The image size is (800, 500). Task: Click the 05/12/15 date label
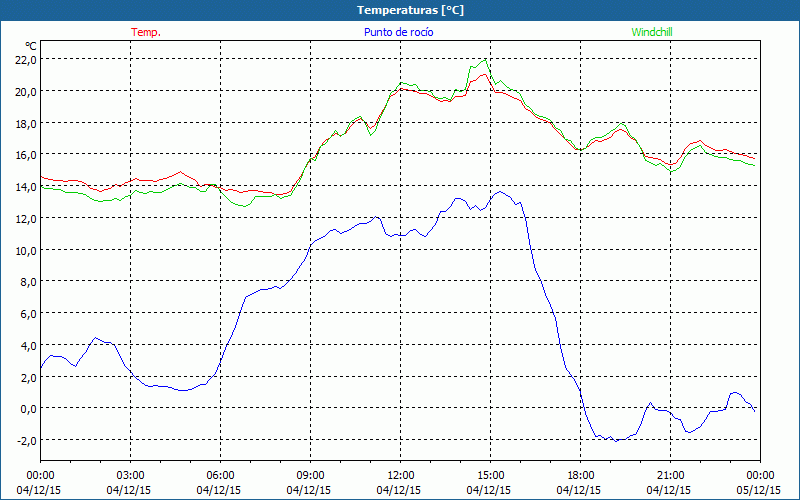coord(759,490)
